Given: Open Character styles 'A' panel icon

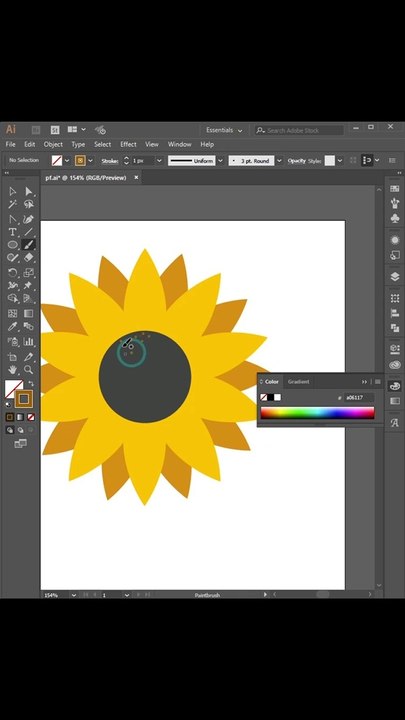Looking at the screenshot, I should click(394, 423).
